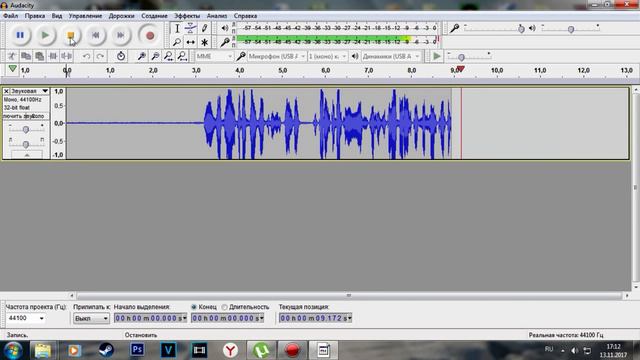Select the Multi-tool asterisk mode
Image resolution: width=640 pixels, height=360 pixels.
pos(204,42)
